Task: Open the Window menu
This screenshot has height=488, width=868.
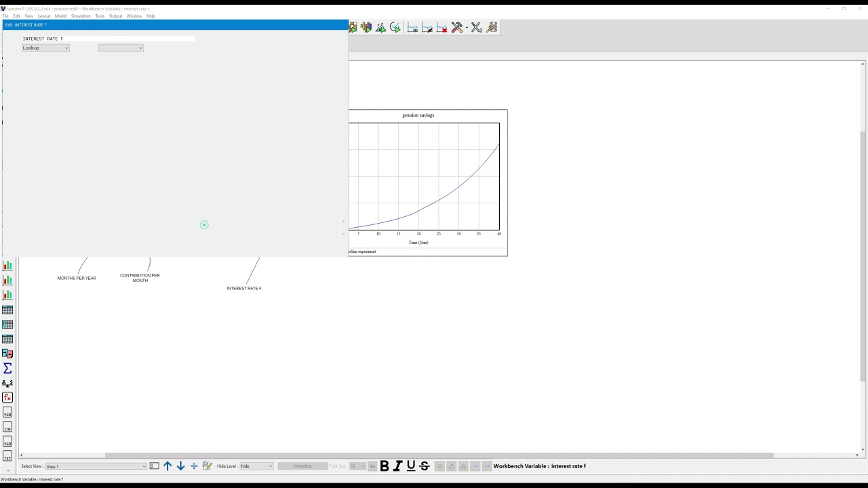Action: [134, 16]
